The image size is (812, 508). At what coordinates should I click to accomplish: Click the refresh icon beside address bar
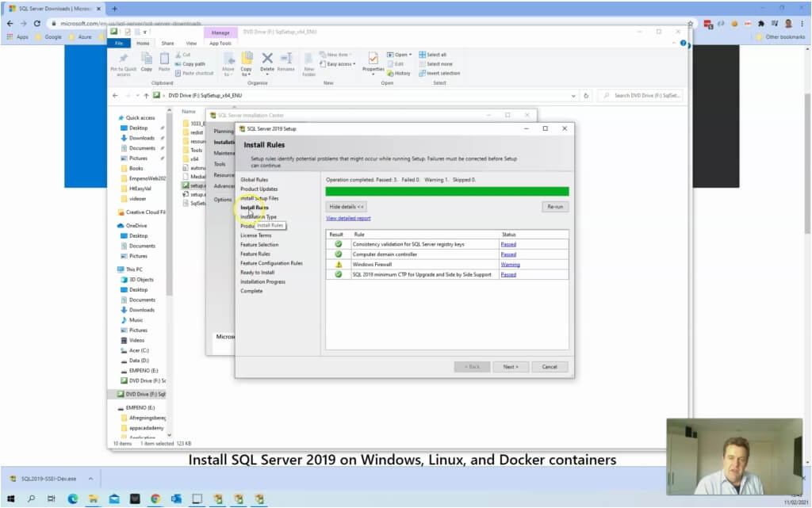[586, 95]
